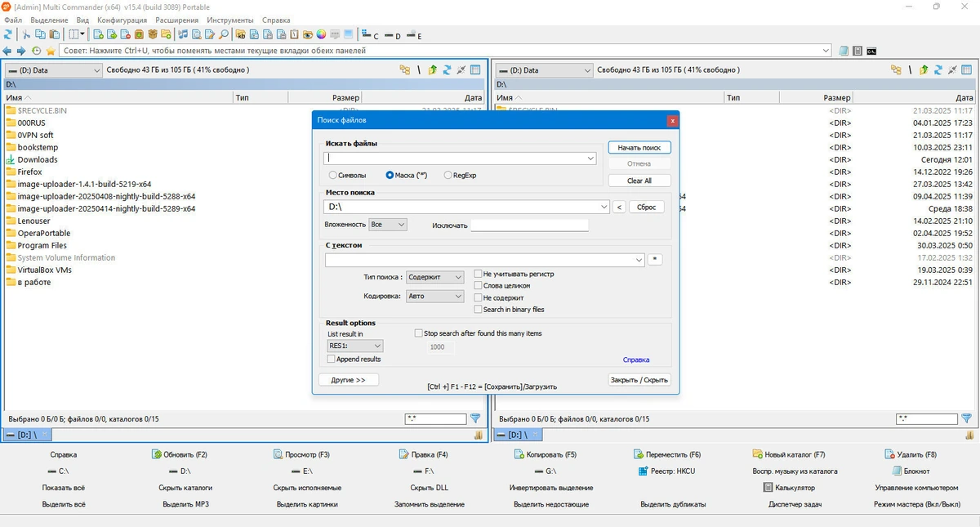This screenshot has width=980, height=527.
Task: Click the history clock icon
Action: point(37,51)
